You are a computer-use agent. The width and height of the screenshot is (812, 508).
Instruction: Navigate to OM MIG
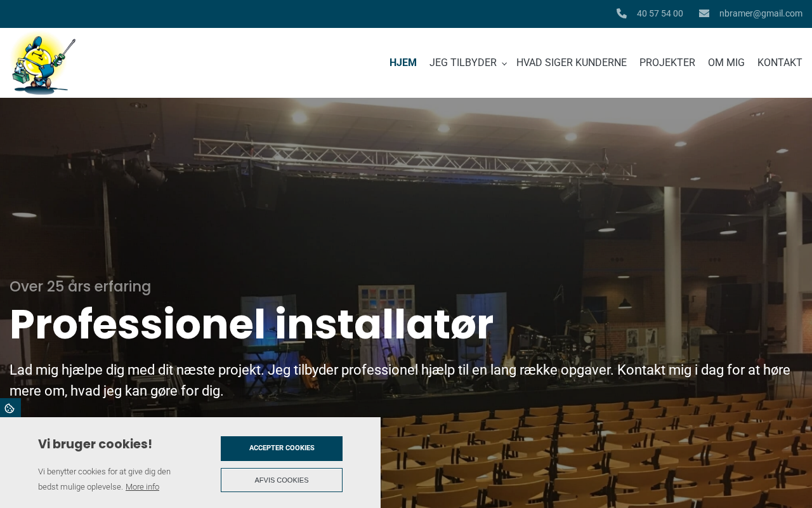(726, 63)
